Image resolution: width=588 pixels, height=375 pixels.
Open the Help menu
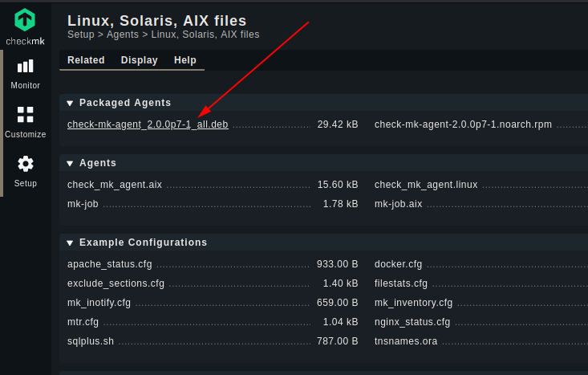pyautogui.click(x=185, y=60)
